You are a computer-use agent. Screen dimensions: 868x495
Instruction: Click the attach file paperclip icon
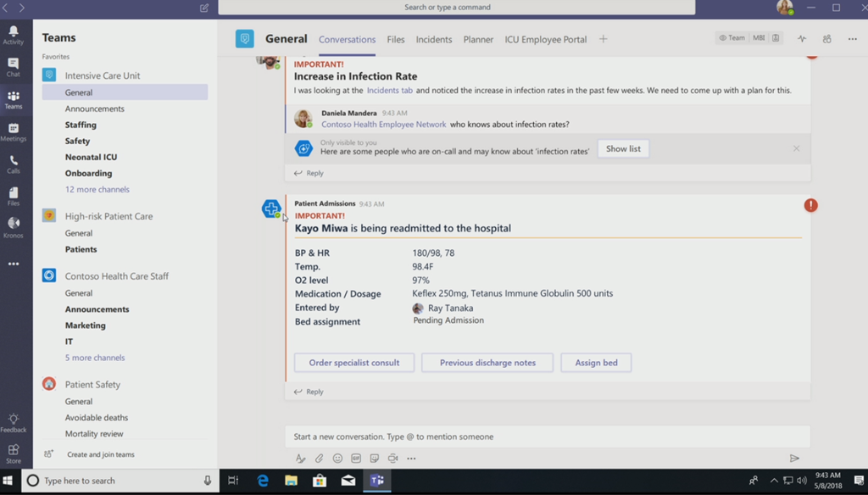coord(320,459)
